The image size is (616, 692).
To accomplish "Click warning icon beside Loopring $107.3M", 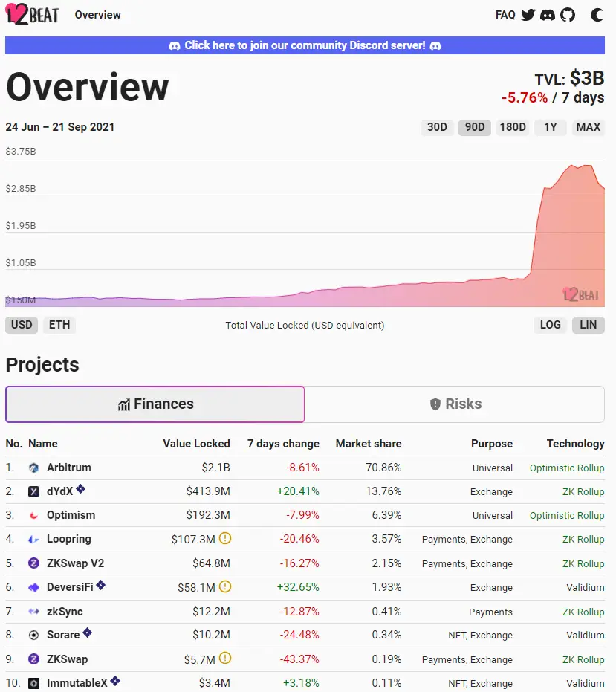I will (x=225, y=538).
